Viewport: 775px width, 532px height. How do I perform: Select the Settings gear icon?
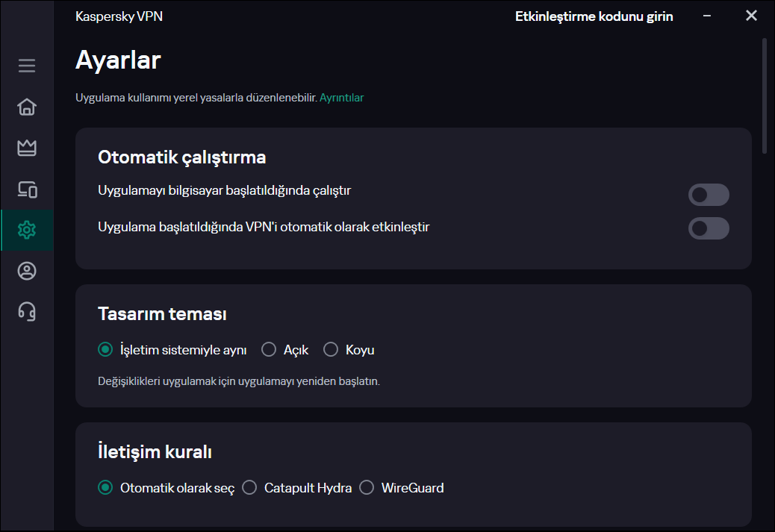click(x=27, y=231)
